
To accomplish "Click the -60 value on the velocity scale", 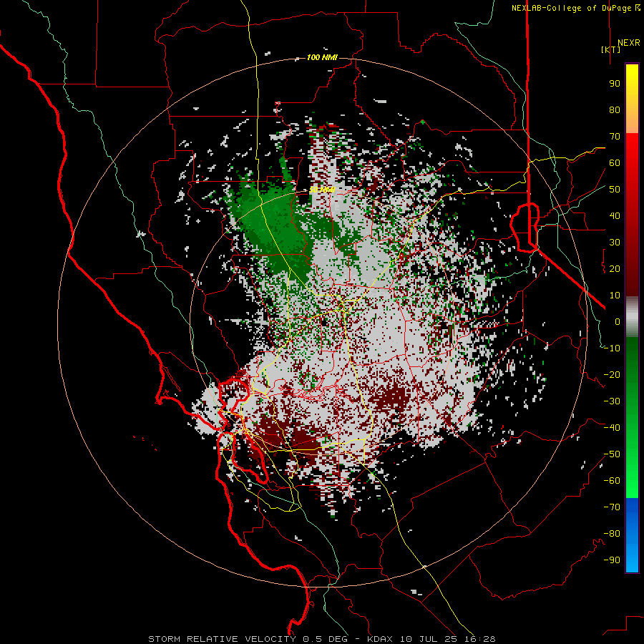I will click(x=612, y=481).
